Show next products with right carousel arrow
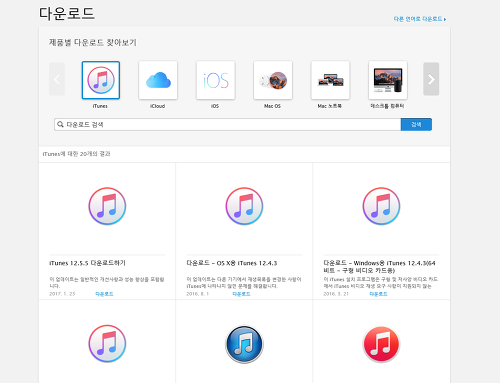This screenshot has height=383, width=500. [431, 79]
